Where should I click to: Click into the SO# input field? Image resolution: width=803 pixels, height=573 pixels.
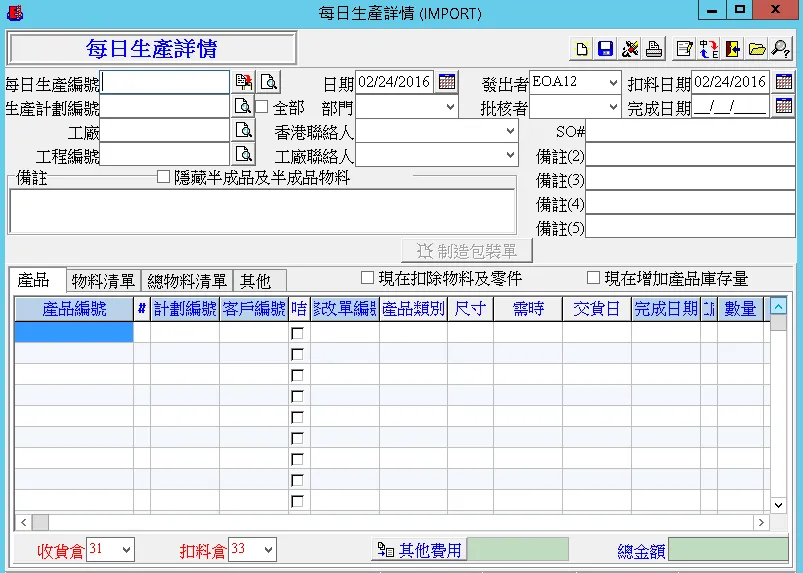coord(690,131)
